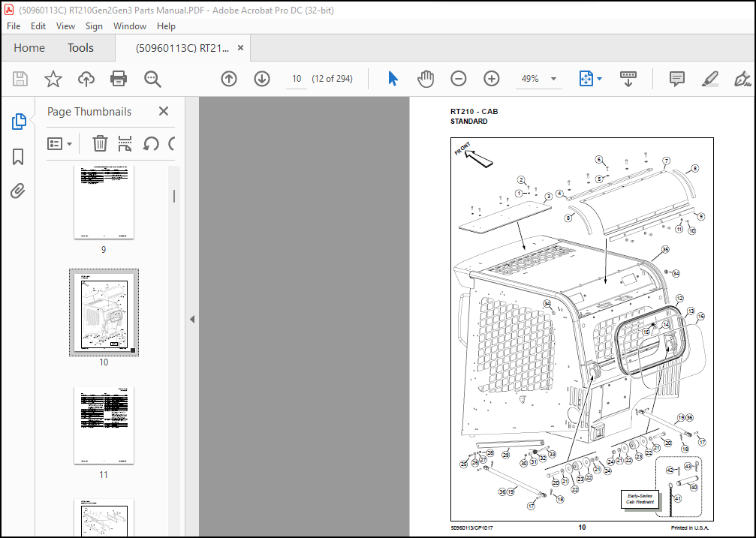Go to next page arrow

coord(262,79)
